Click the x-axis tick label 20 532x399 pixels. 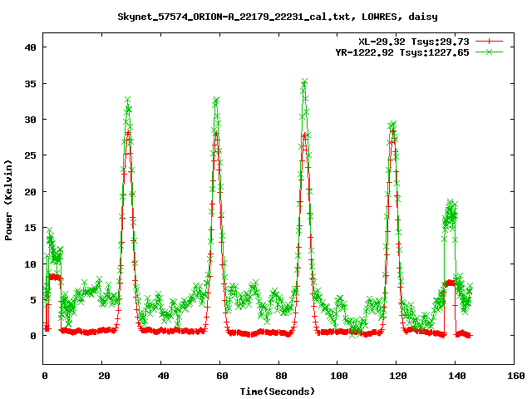coord(102,376)
